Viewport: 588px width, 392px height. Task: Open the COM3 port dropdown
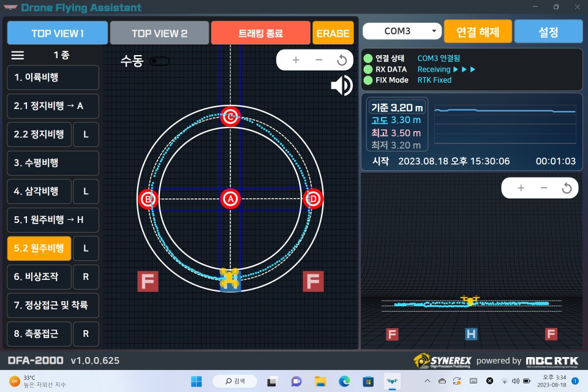click(x=402, y=31)
